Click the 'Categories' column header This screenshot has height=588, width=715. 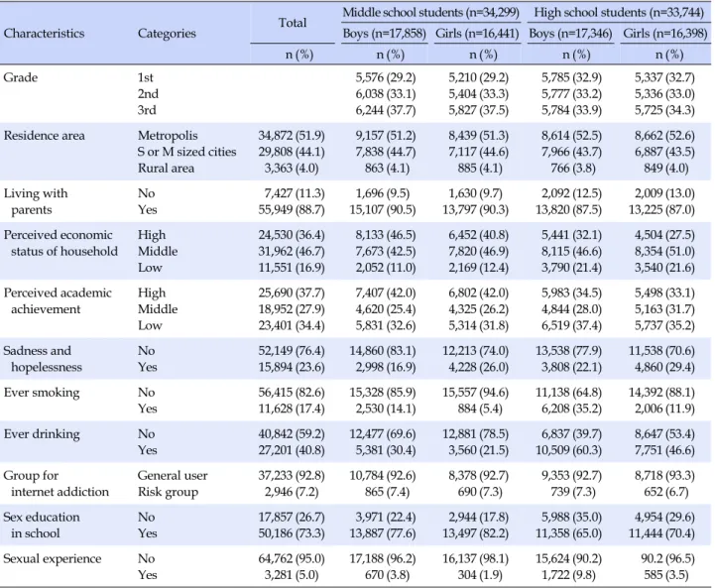tap(167, 34)
